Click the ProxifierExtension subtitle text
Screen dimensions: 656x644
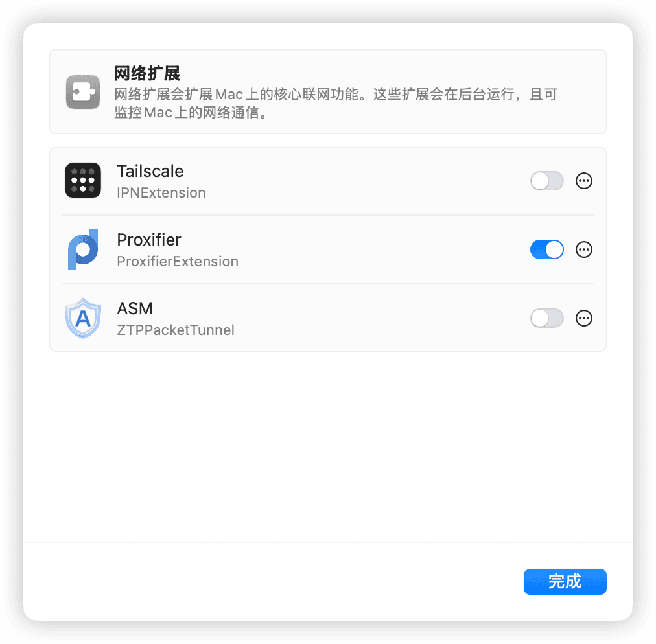click(178, 261)
